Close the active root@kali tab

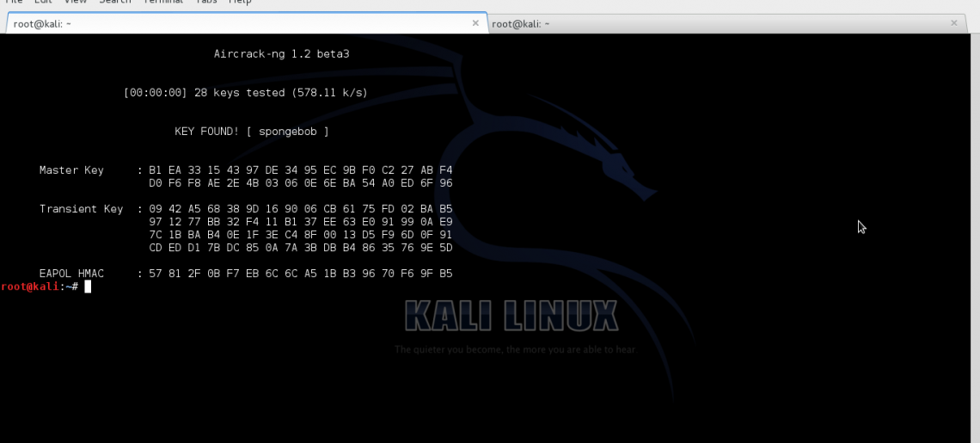475,23
